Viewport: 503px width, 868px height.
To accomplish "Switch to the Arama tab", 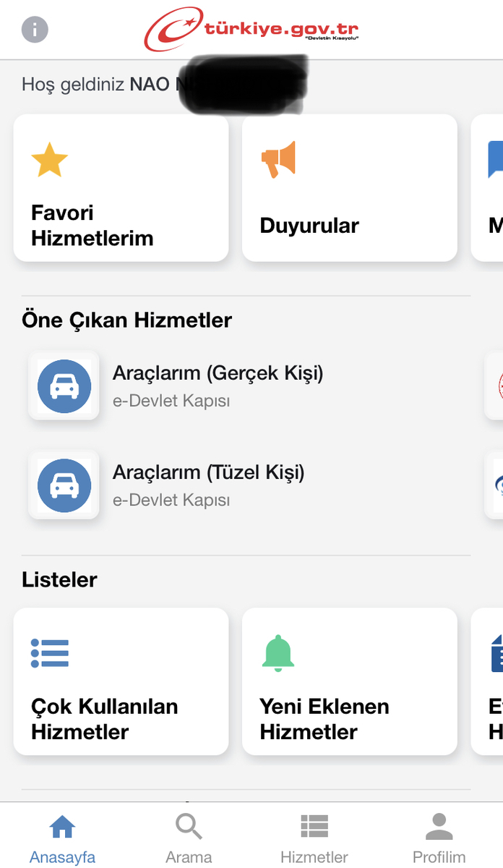I will pos(189,838).
